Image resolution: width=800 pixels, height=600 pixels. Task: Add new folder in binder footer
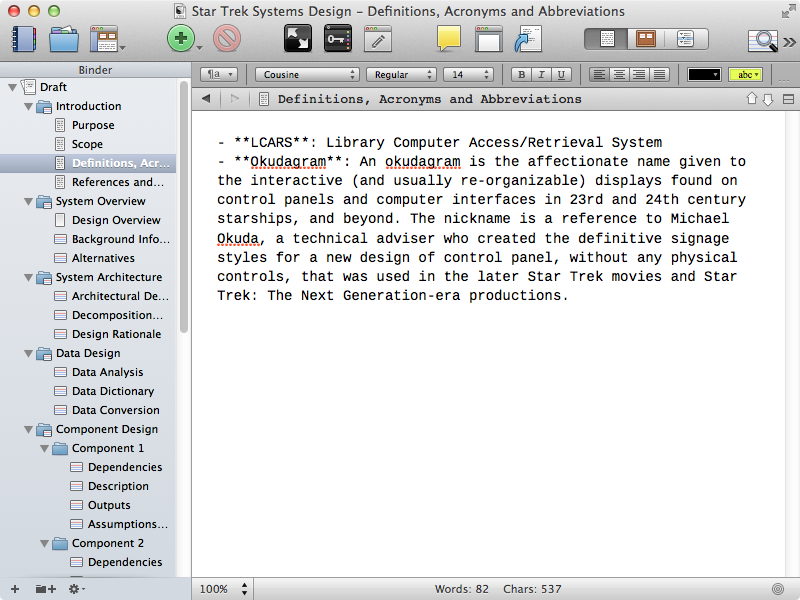click(46, 589)
